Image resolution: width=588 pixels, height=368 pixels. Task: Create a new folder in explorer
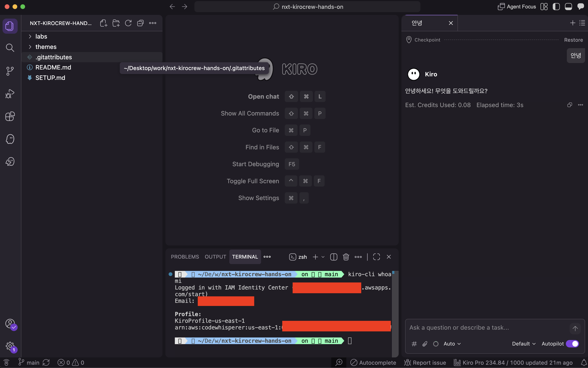[116, 23]
